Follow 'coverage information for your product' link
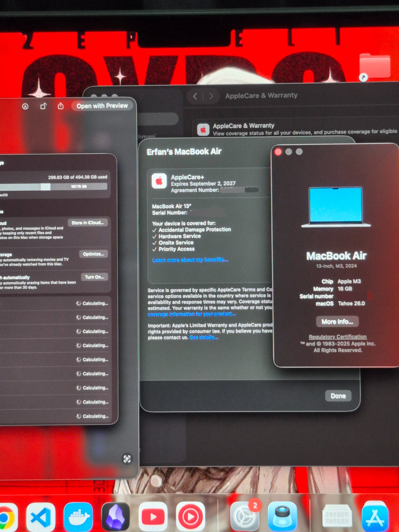Viewport: 399px width, 532px height. pos(192,314)
